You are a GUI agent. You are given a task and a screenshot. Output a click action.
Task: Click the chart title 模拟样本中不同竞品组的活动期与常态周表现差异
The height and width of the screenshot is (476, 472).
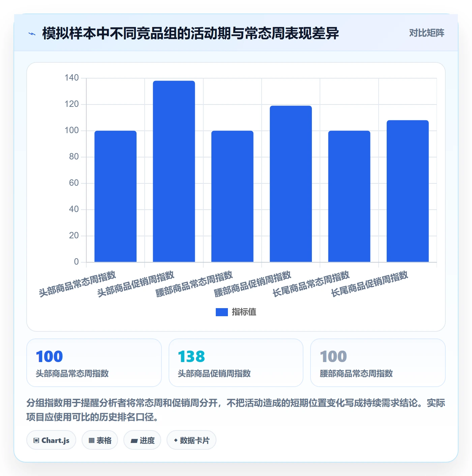[190, 33]
